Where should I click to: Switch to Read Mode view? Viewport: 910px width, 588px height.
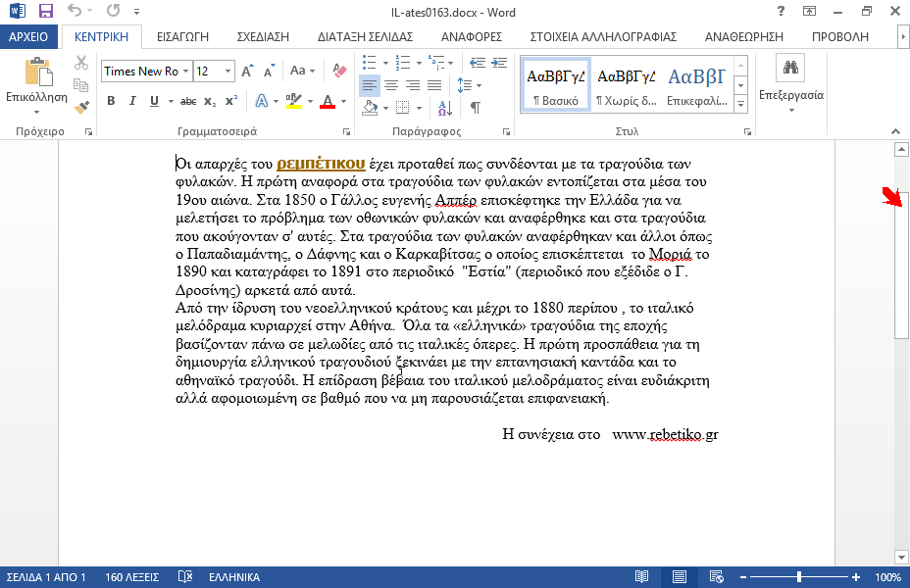click(641, 577)
